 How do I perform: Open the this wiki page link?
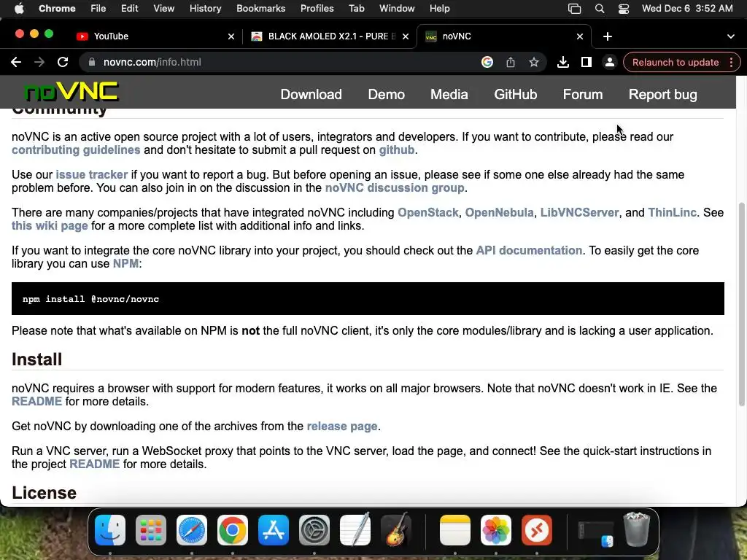(50, 226)
